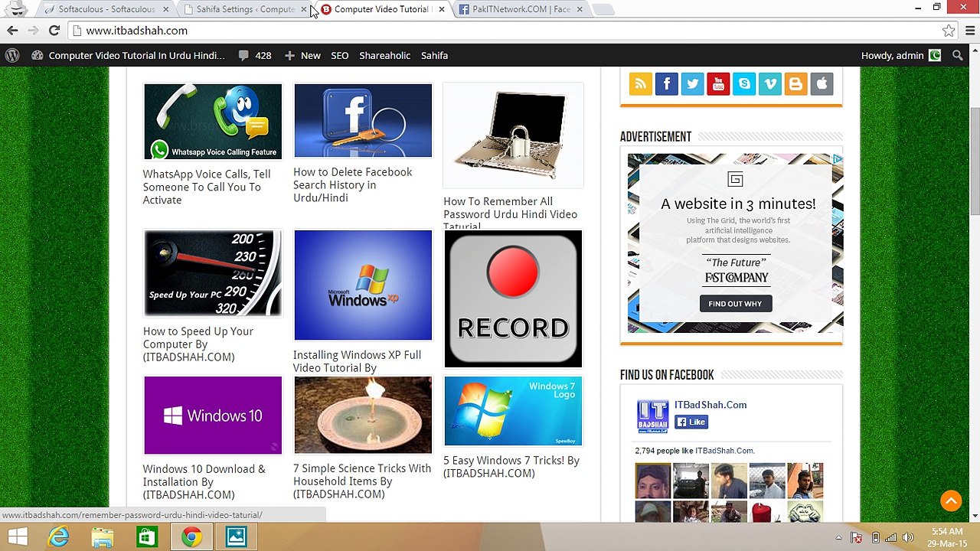This screenshot has width=980, height=551.
Task: Open the New content menu in admin bar
Action: click(302, 55)
